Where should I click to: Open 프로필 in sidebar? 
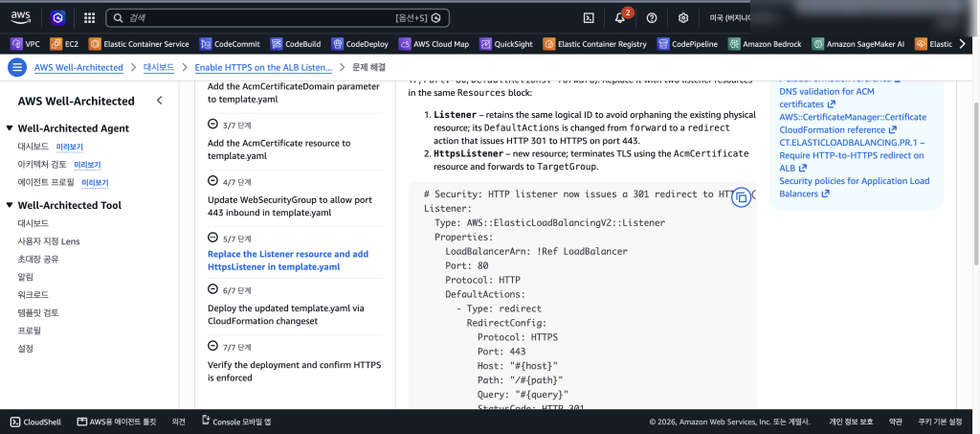point(30,331)
